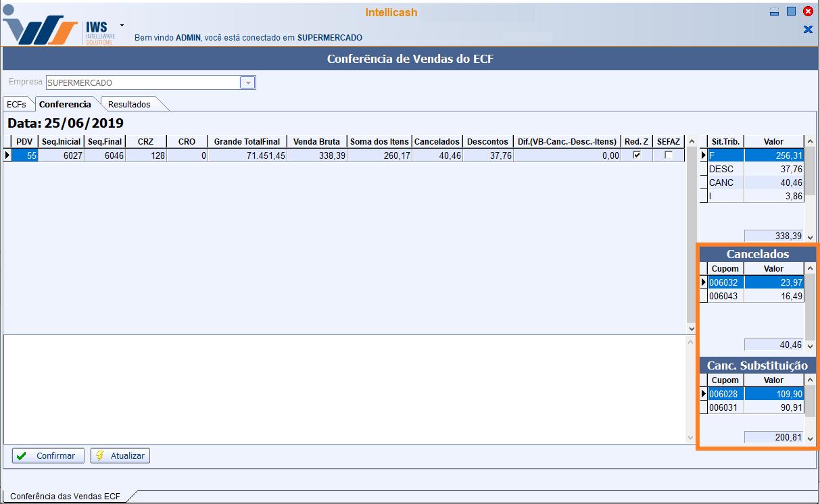Select substitution coupon 006031 row
The height and width of the screenshot is (504, 820).
(x=755, y=407)
